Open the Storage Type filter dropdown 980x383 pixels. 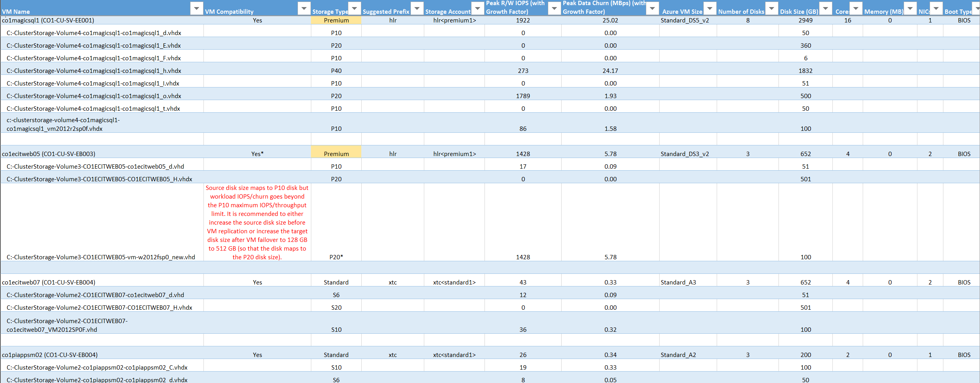(355, 8)
